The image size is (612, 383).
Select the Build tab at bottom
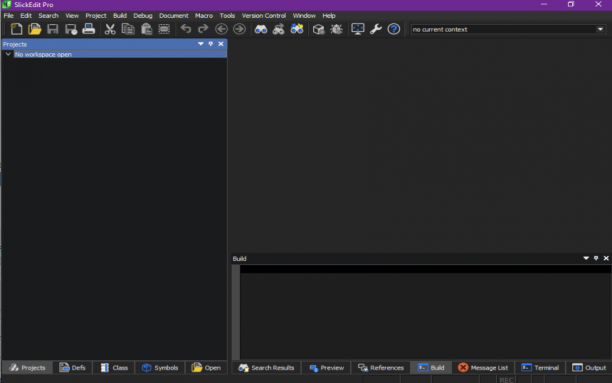[431, 367]
